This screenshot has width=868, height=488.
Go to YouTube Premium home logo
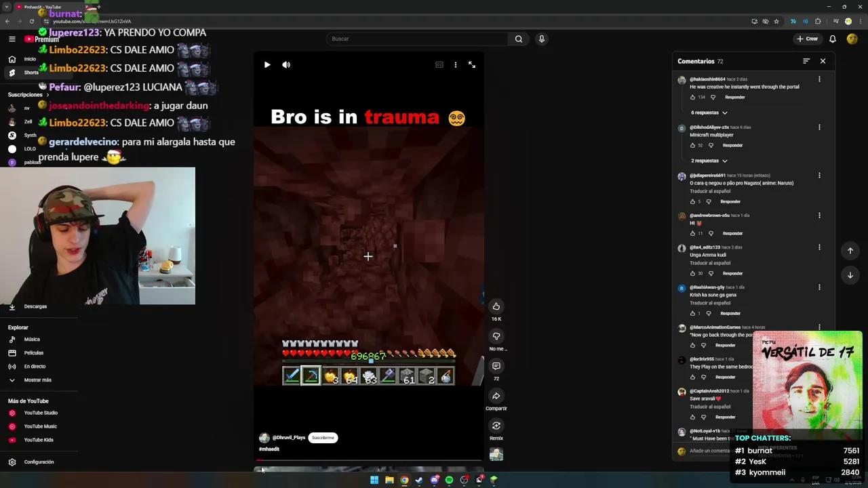pyautogui.click(x=42, y=39)
